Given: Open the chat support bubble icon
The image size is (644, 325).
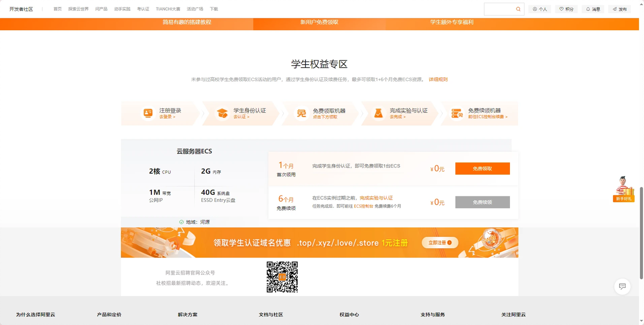Looking at the screenshot, I should (x=622, y=287).
